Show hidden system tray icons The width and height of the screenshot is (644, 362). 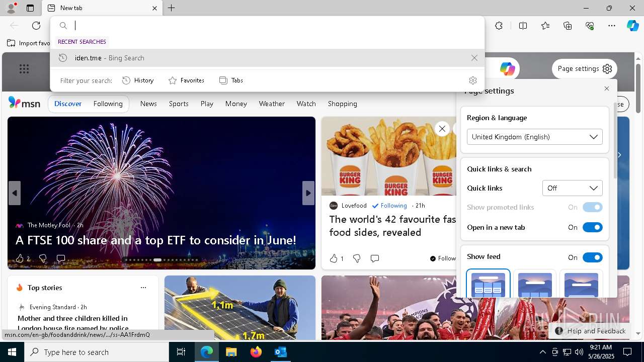click(x=542, y=352)
